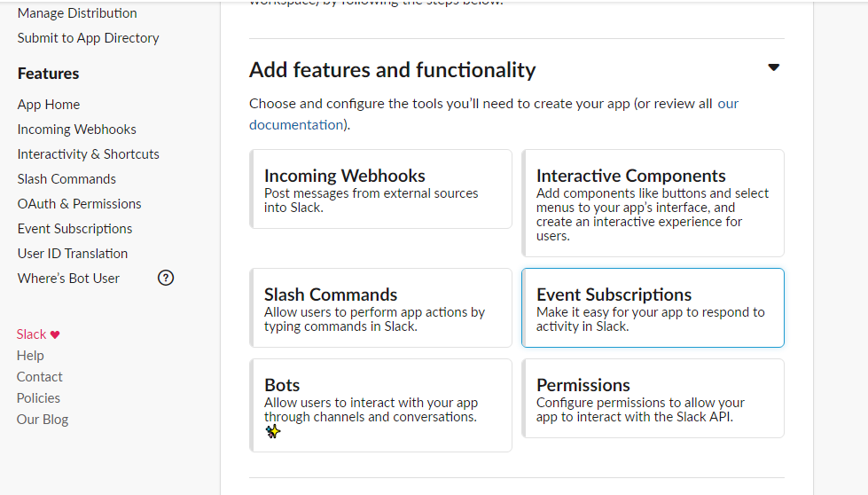
Task: Open Where's Bot User sidebar item
Action: pos(68,279)
